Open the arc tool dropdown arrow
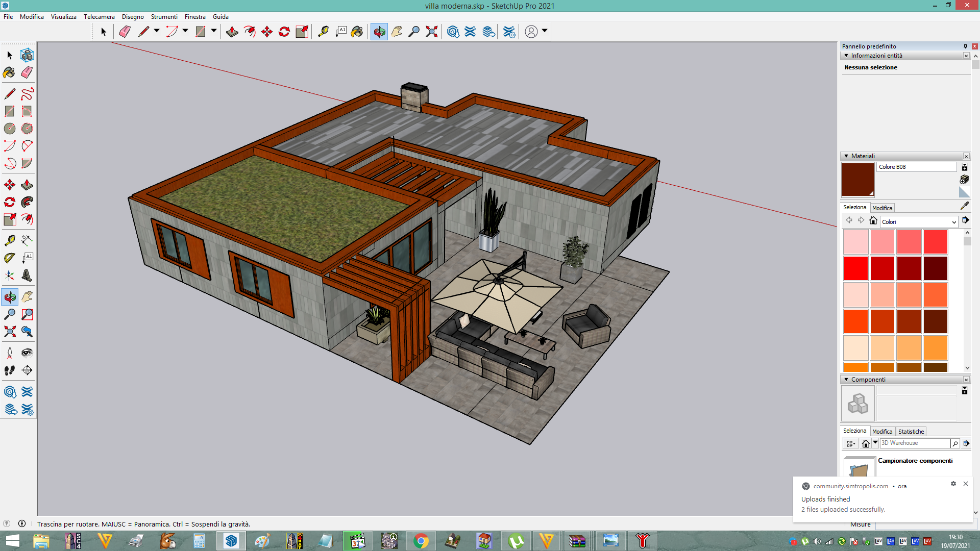Screen dimensions: 980x551 pos(185,31)
